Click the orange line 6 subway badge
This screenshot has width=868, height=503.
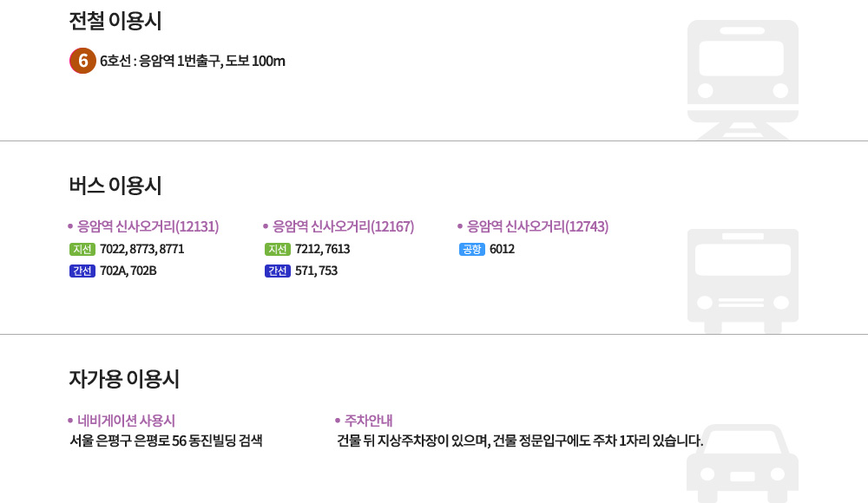pyautogui.click(x=82, y=61)
